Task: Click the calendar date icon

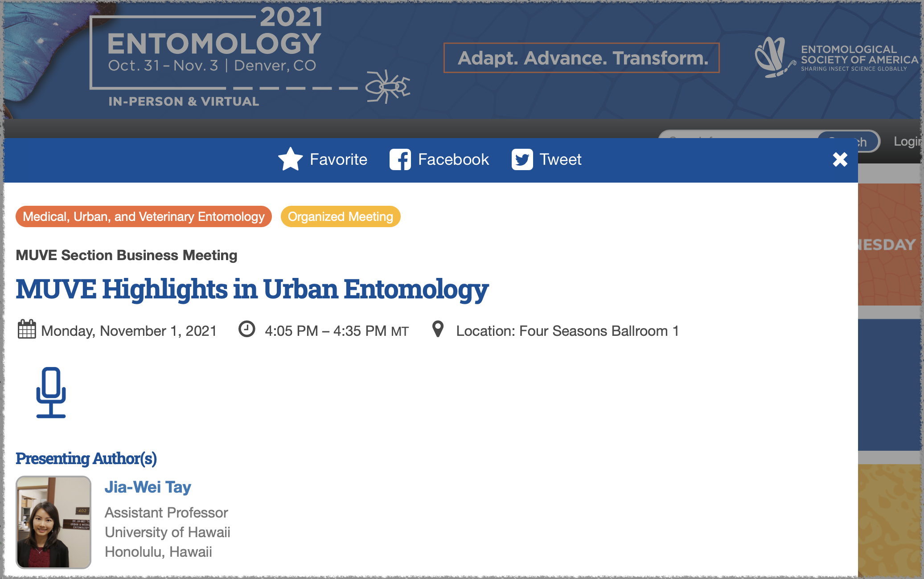Action: tap(27, 330)
